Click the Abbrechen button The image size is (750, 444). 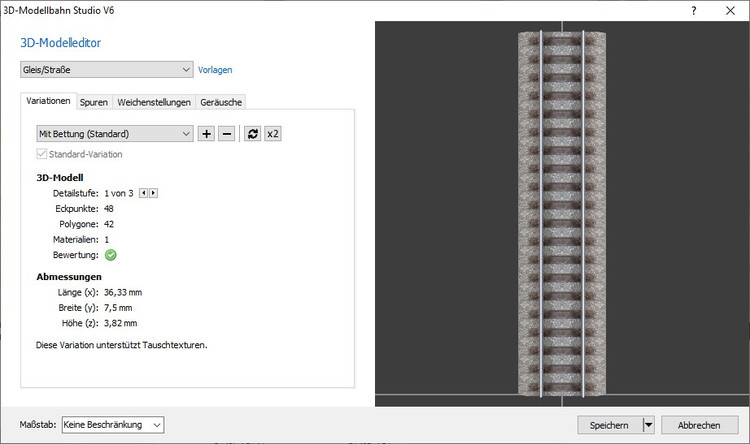click(x=699, y=425)
